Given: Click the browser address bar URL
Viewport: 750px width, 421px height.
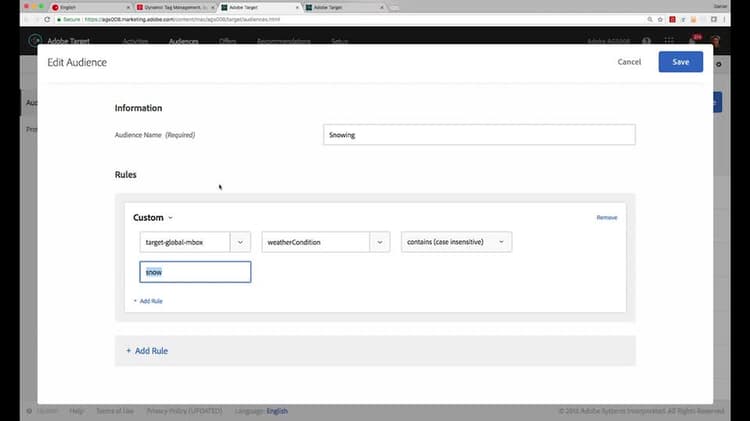Looking at the screenshot, I should tap(182, 20).
